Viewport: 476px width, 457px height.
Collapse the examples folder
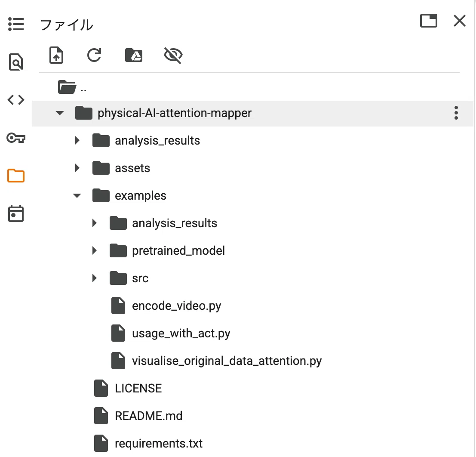tap(77, 196)
